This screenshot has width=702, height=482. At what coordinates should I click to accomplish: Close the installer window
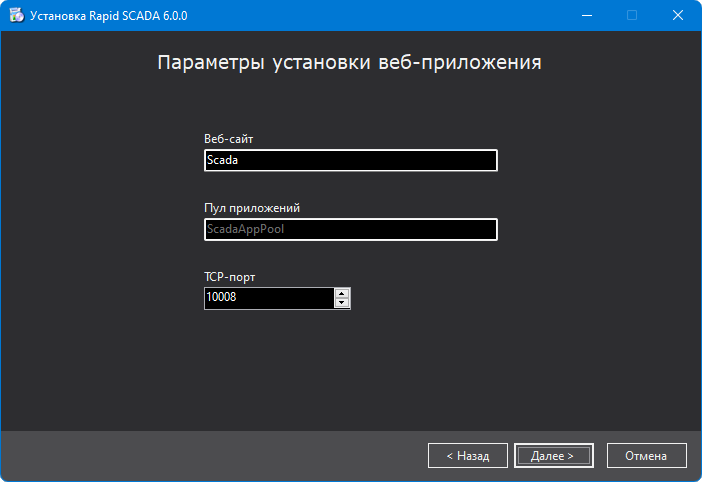tap(678, 16)
